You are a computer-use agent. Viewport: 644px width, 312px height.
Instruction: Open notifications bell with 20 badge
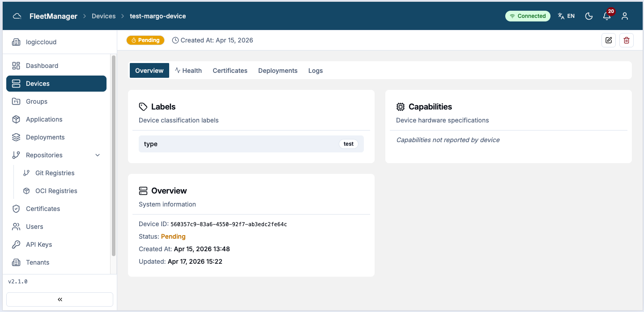point(607,16)
